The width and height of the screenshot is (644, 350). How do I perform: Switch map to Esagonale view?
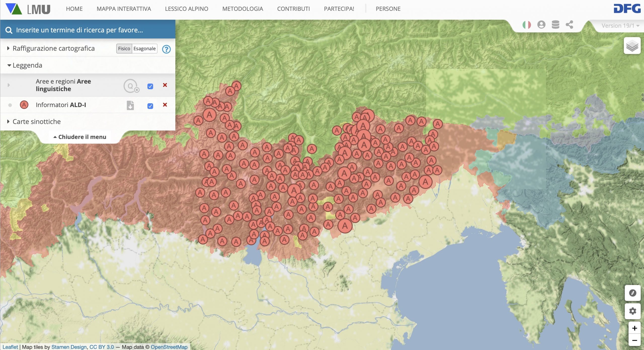144,49
